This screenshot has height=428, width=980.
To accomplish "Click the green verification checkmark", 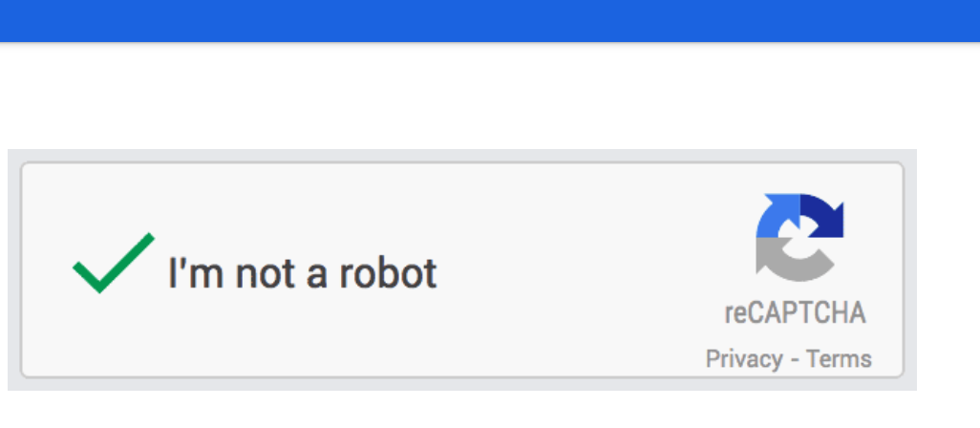I will pos(113,263).
